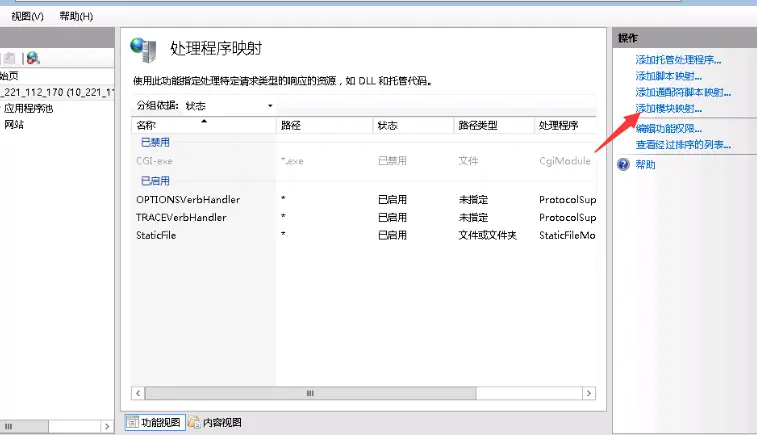Screen dimensions: 757x435
Task: Click the handler list horizontal scrollbar thumb
Action: [310, 393]
